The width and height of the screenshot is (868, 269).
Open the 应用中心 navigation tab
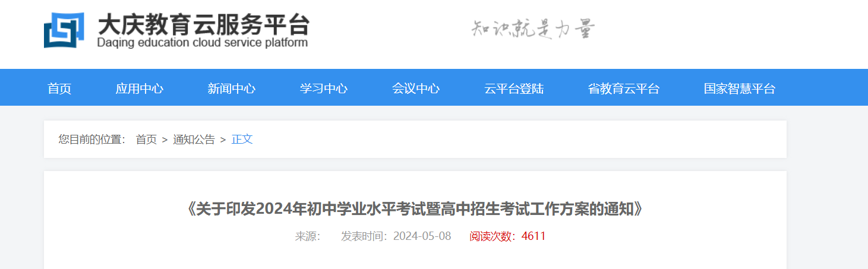[140, 89]
